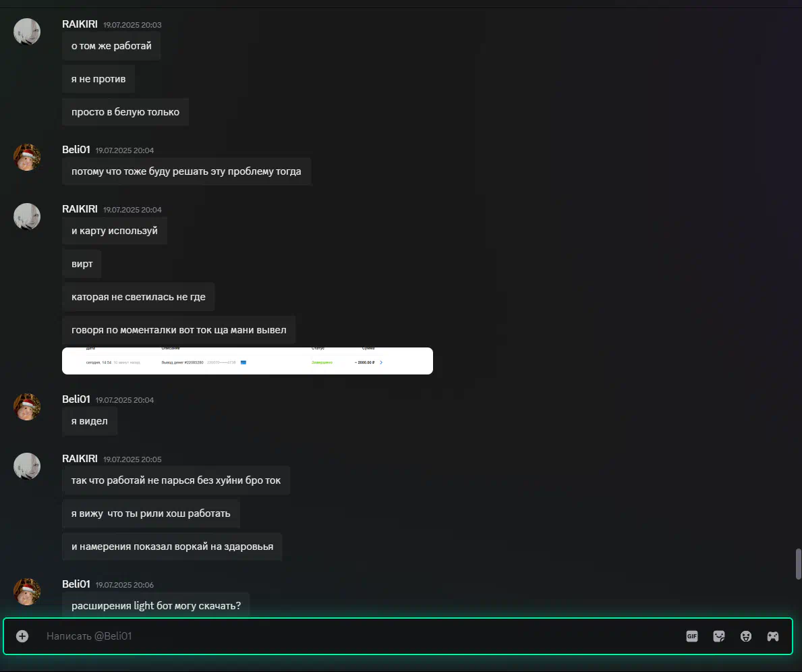
Task: Open the GIF picker
Action: [691, 636]
